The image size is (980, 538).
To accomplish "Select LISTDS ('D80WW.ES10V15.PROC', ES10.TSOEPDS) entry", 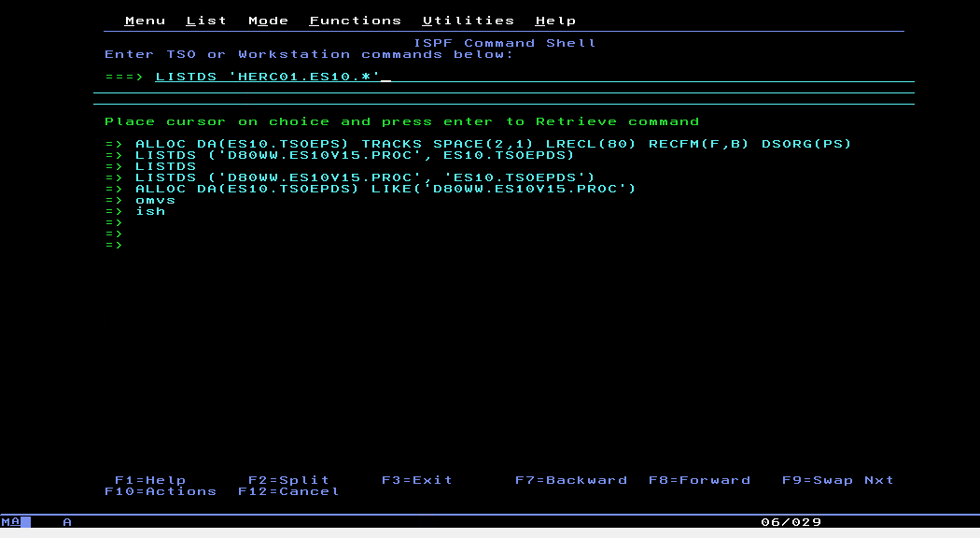I will pyautogui.click(x=355, y=155).
